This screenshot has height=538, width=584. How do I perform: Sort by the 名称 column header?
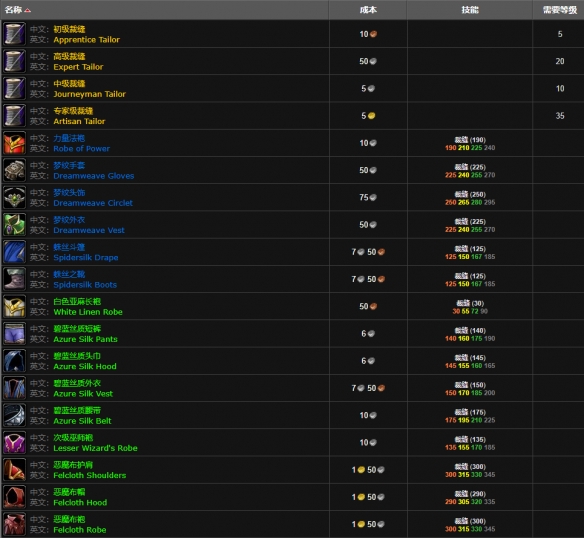click(13, 10)
